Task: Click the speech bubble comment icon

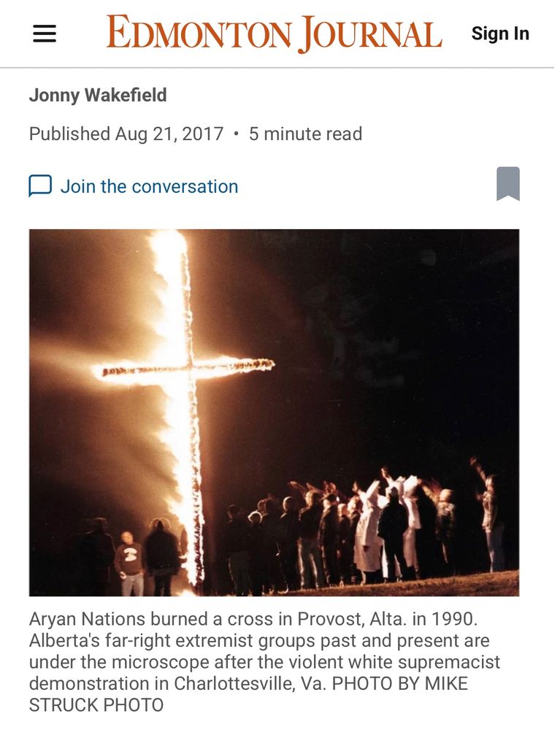Action: (x=40, y=186)
